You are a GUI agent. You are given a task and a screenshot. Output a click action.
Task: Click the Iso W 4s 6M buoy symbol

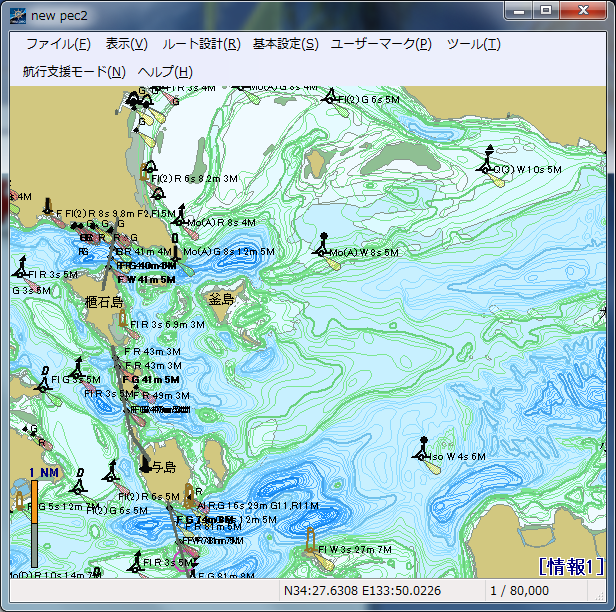pos(422,450)
